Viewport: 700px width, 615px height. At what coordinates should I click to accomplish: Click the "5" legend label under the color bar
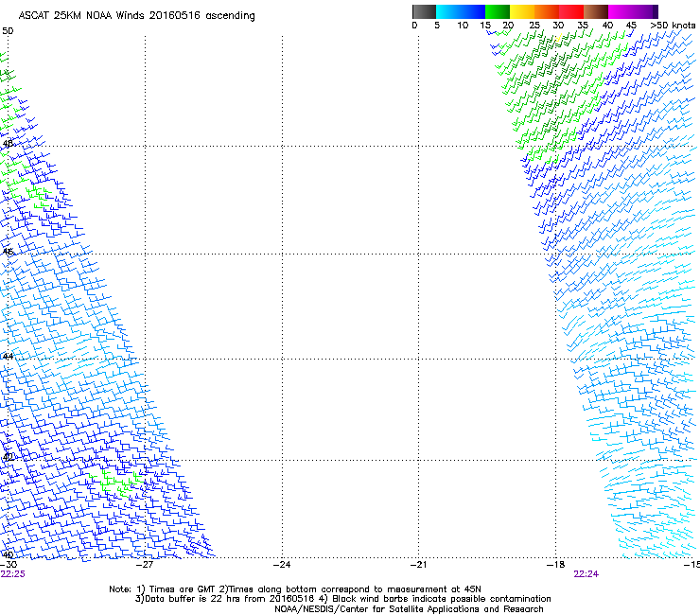437,26
